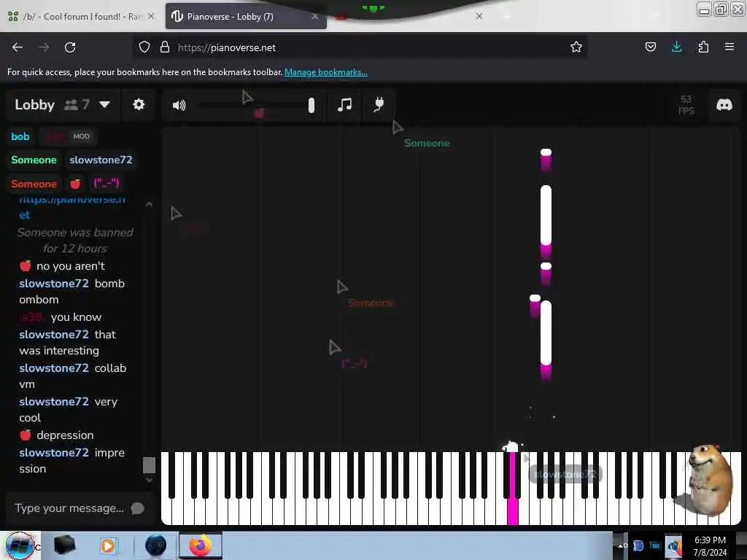This screenshot has width=747, height=560.
Task: Open the Windows Start button
Action: (x=20, y=545)
